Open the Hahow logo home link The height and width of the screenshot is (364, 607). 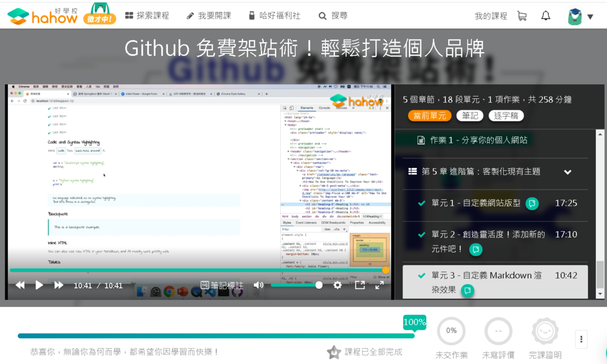(x=43, y=16)
